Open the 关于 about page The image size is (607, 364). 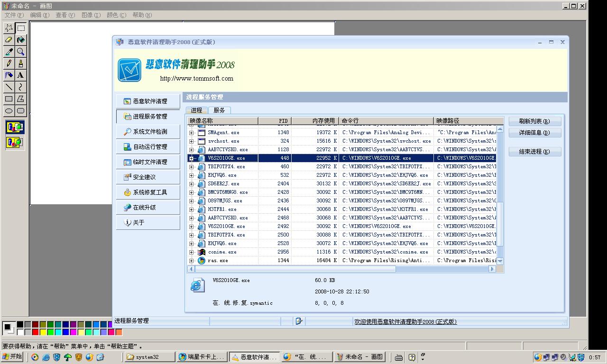click(x=148, y=222)
